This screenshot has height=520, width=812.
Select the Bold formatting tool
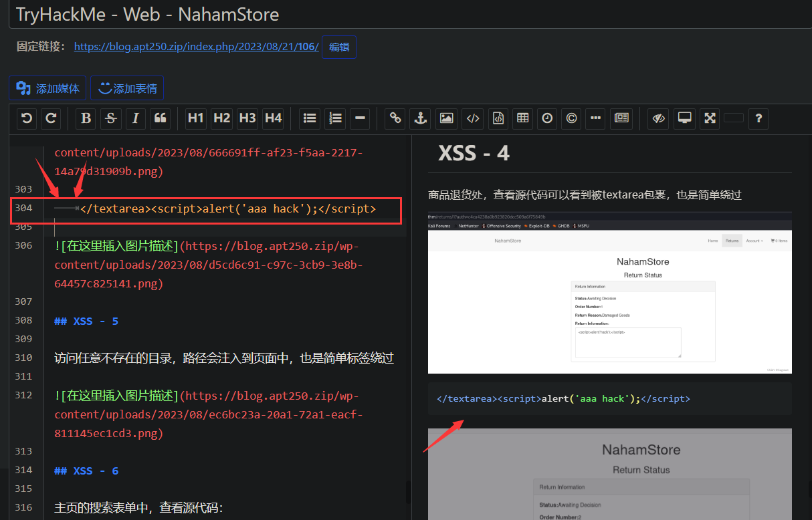pos(86,118)
